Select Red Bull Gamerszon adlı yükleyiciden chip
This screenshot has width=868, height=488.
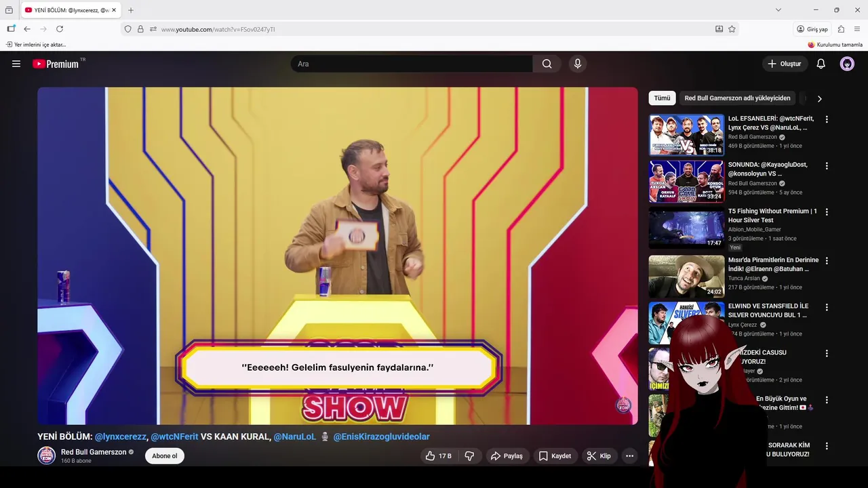(737, 98)
